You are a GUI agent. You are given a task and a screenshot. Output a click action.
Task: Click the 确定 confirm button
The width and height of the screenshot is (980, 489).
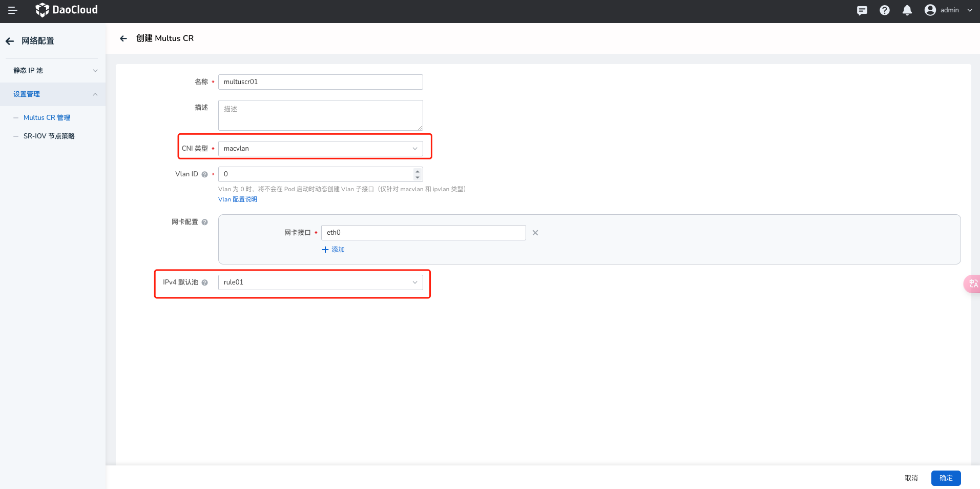click(x=946, y=478)
